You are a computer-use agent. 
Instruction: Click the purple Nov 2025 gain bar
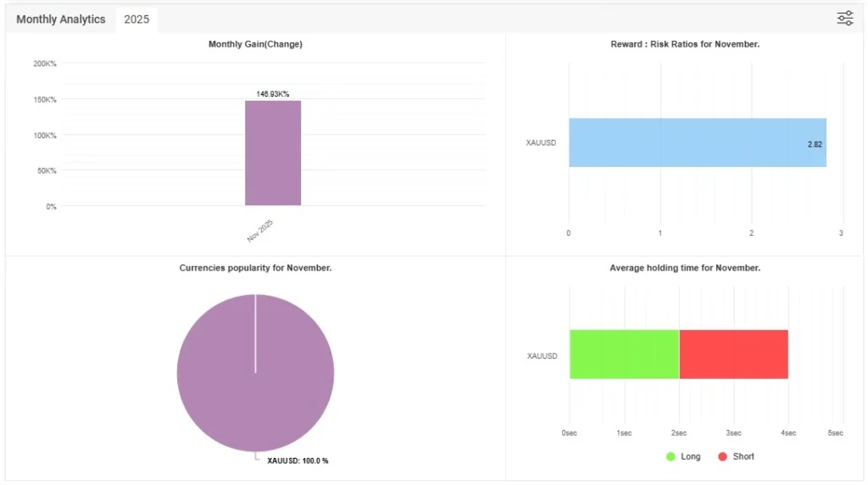(x=273, y=153)
